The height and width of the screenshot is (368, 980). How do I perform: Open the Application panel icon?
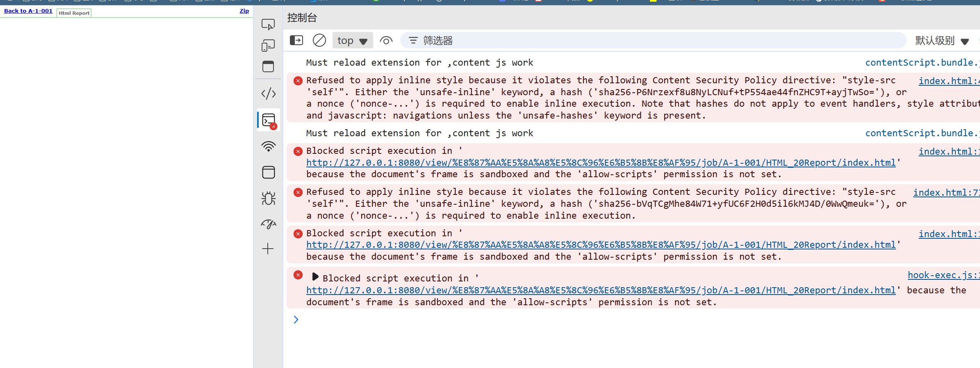click(268, 172)
